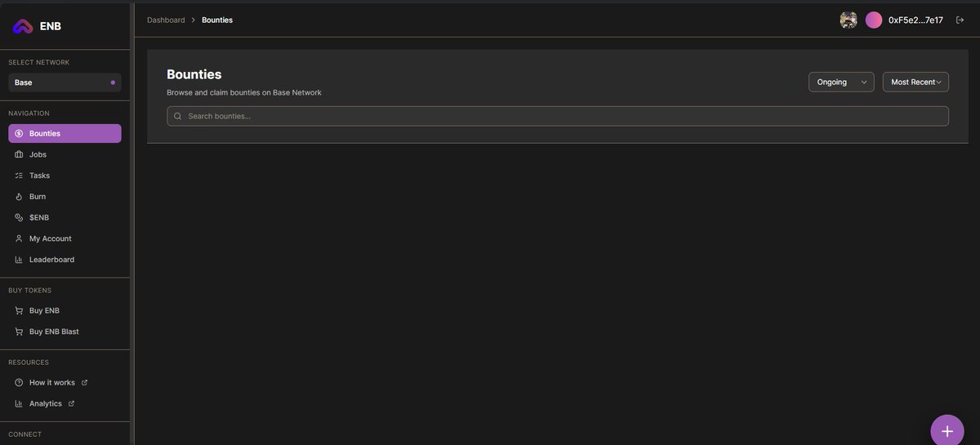Click the Bounties breadcrumb text
The width and height of the screenshot is (980, 445).
pyautogui.click(x=217, y=20)
